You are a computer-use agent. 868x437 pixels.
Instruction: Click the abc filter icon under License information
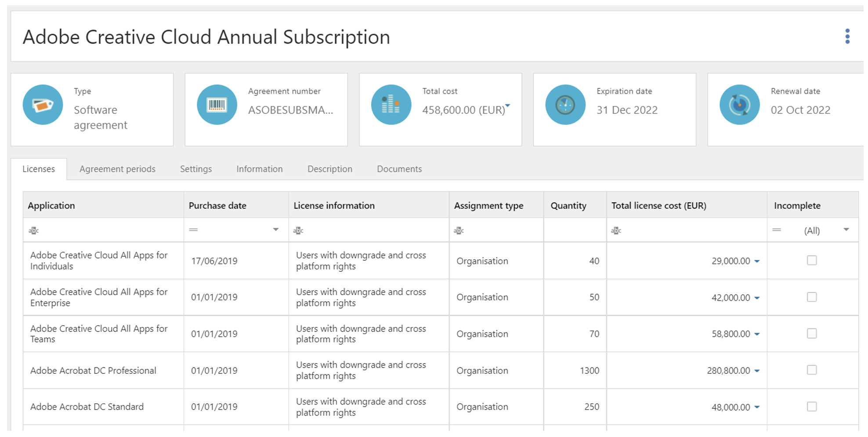pyautogui.click(x=298, y=230)
